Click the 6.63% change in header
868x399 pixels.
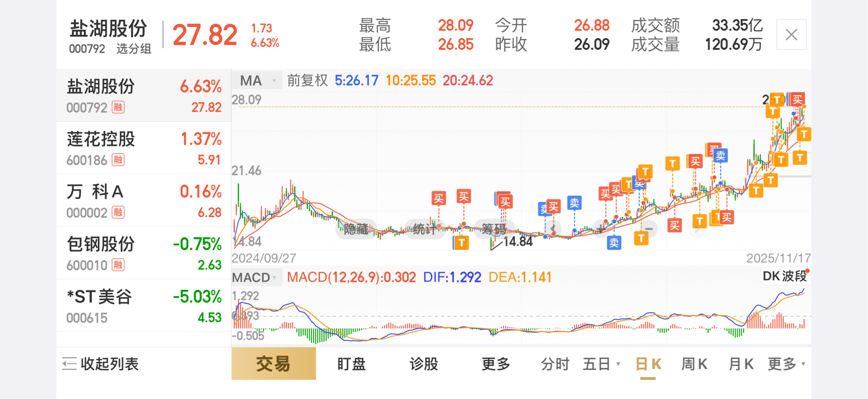(265, 43)
